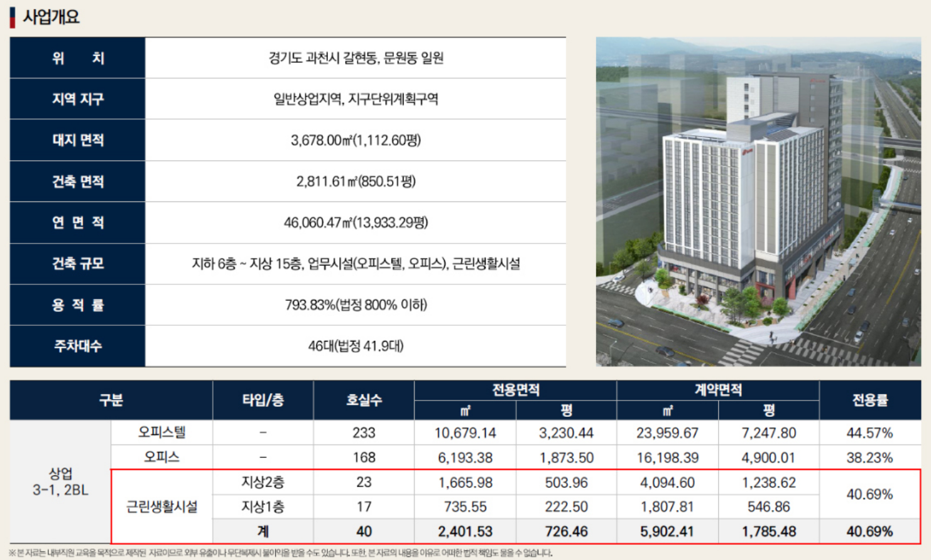Viewport: 931px width, 560px height.
Task: Click the 지상2층 cell inside red highlight
Action: tap(263, 482)
